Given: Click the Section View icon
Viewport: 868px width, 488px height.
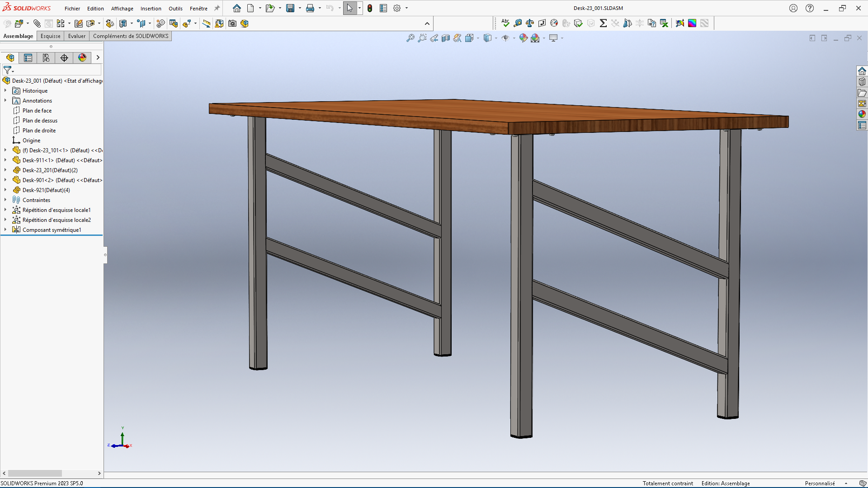Looking at the screenshot, I should point(446,38).
